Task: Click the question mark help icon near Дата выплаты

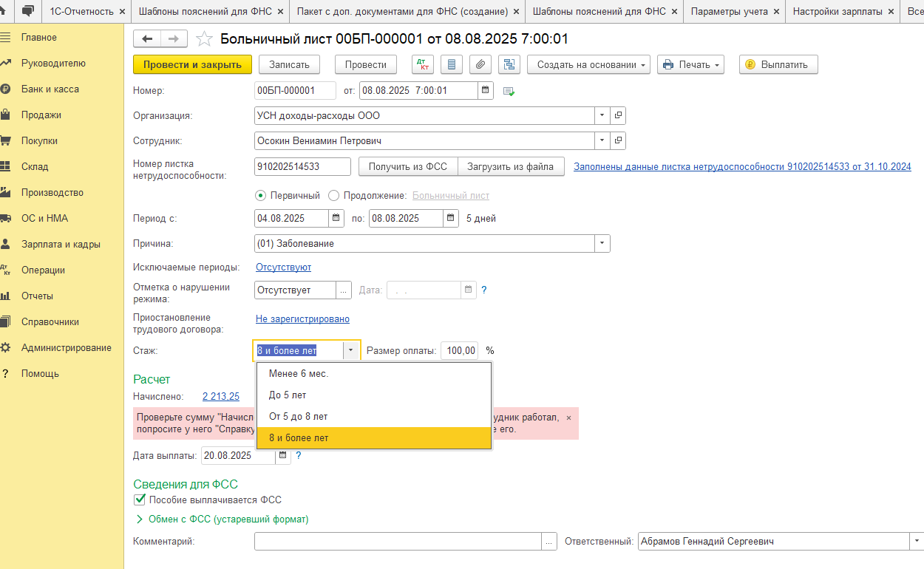Action: [x=299, y=455]
